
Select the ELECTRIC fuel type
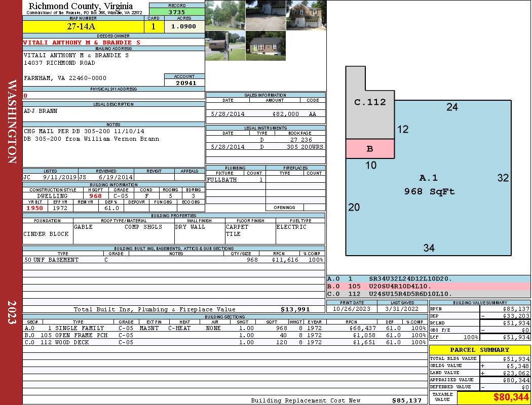(291, 227)
